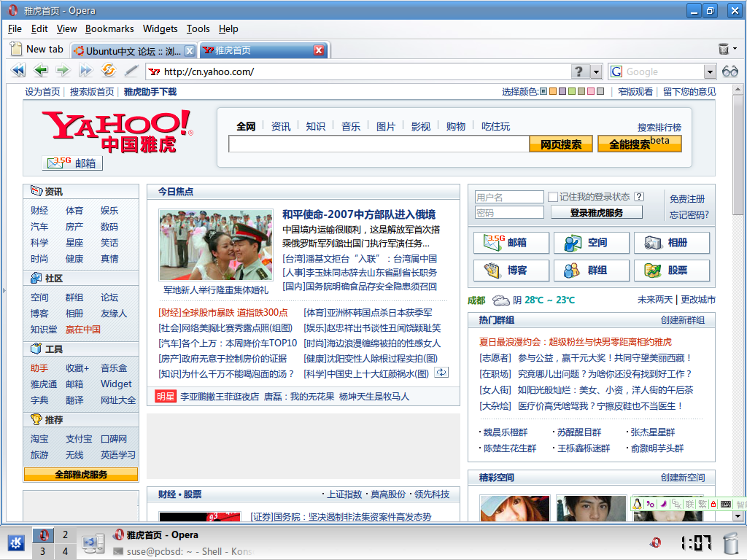Switch to virtual desktop 2 in pager
Image resolution: width=747 pixels, height=560 pixels.
click(65, 534)
